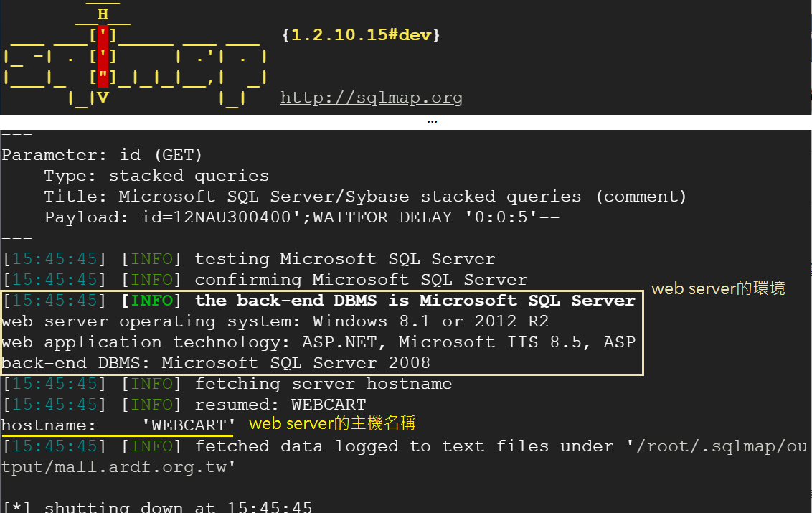812x513 pixels.
Task: Click the 'confirming Microsoft SQL Server' log line
Action: [x=265, y=279]
